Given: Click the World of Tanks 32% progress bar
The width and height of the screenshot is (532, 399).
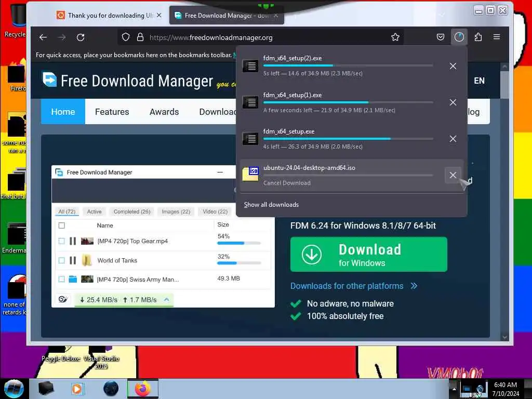Looking at the screenshot, I should tap(239, 263).
